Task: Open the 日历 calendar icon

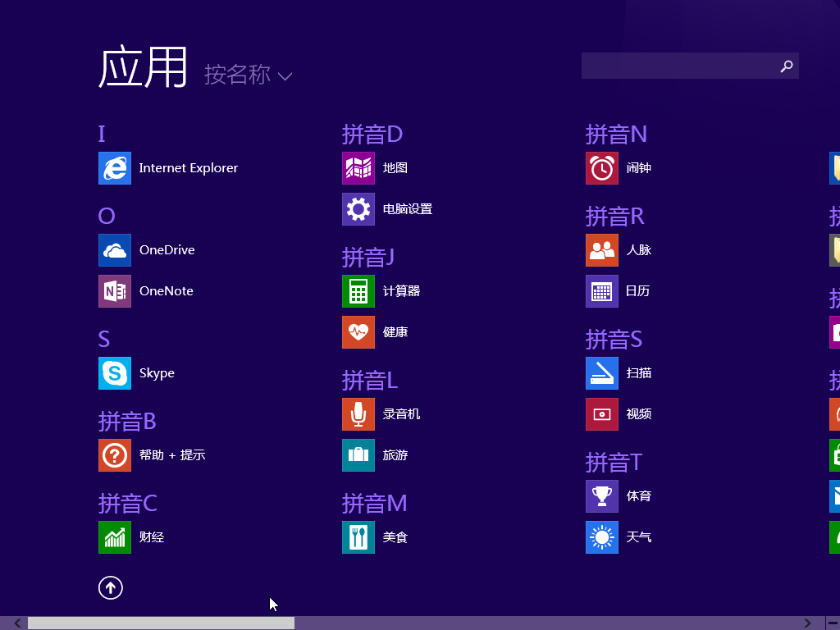Action: pyautogui.click(x=602, y=291)
